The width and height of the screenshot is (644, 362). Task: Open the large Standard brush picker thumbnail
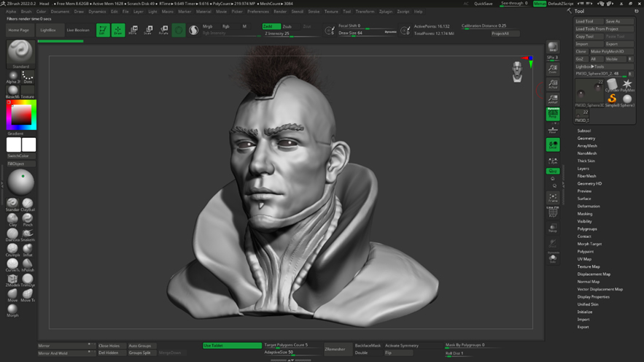coord(20,54)
